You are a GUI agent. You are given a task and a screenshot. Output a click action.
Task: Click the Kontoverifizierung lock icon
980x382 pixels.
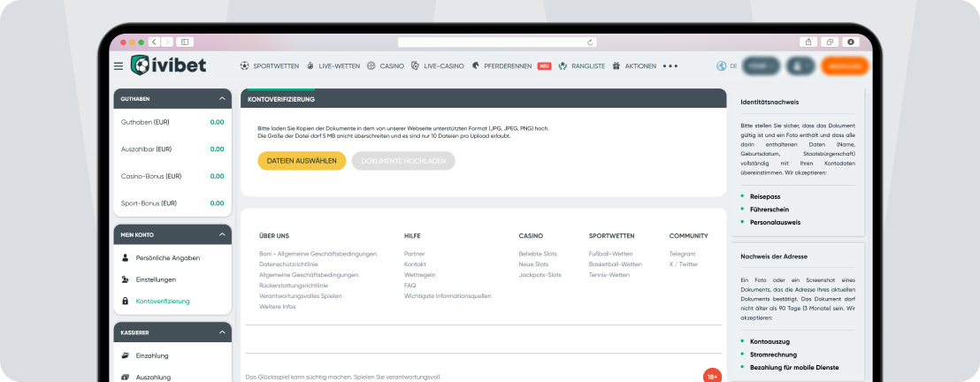tap(125, 302)
